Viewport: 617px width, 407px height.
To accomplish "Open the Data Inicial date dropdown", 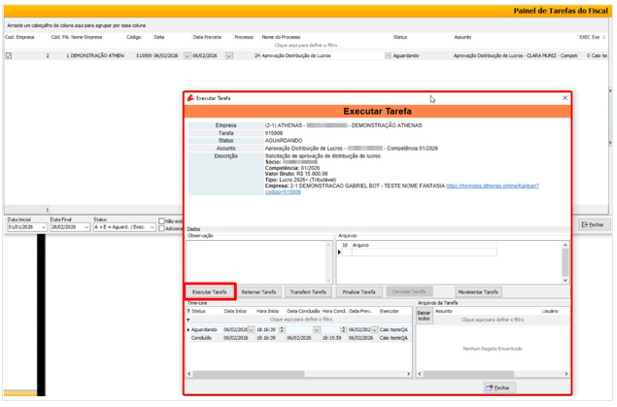I will [42, 227].
